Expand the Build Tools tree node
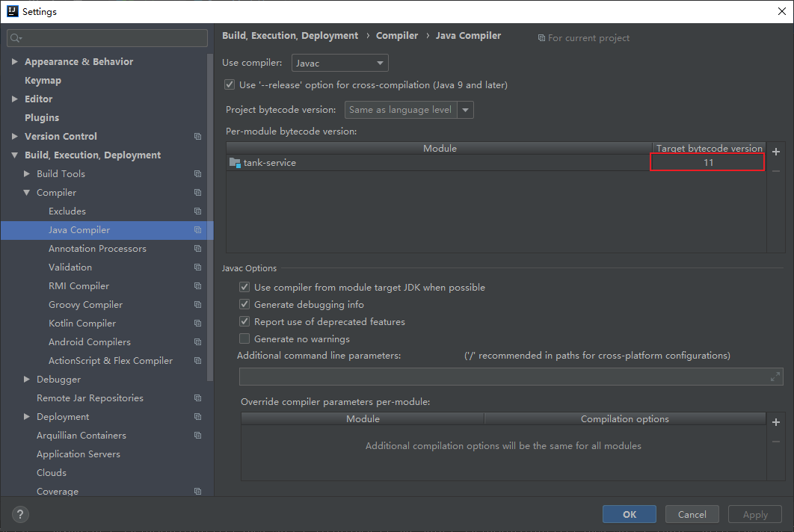The width and height of the screenshot is (794, 532). coord(27,173)
